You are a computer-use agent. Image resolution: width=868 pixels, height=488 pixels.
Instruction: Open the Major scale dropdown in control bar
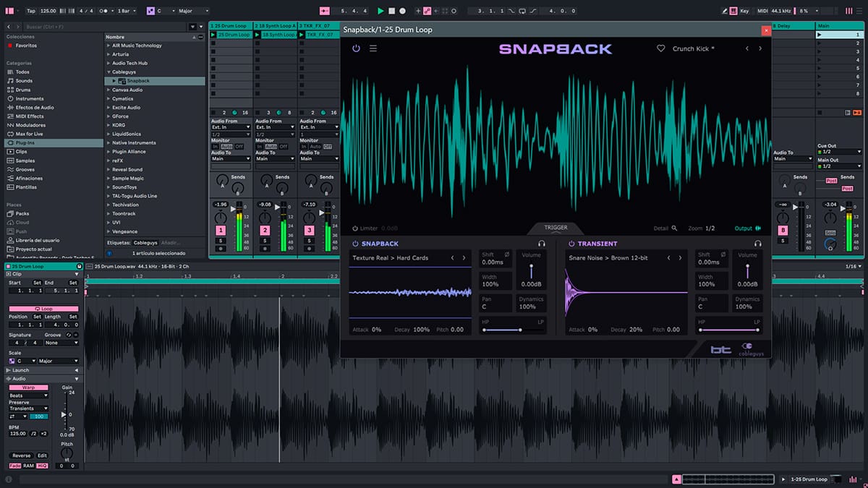point(194,11)
